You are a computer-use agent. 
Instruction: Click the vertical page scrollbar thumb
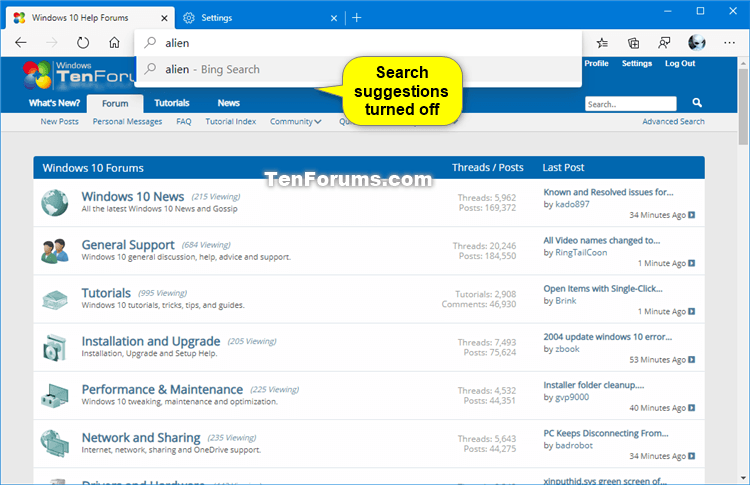(743, 106)
